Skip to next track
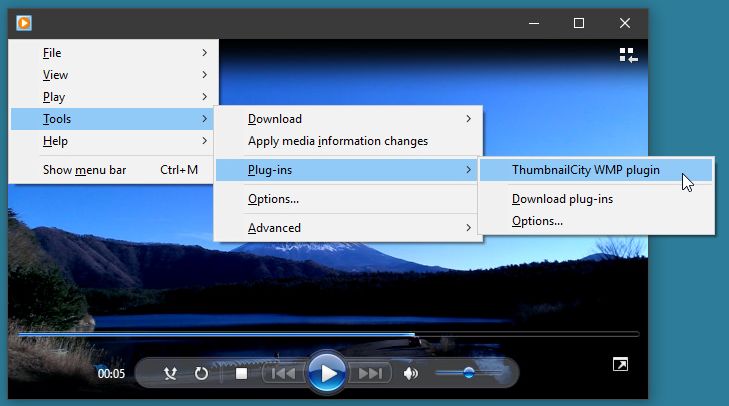 (x=370, y=373)
